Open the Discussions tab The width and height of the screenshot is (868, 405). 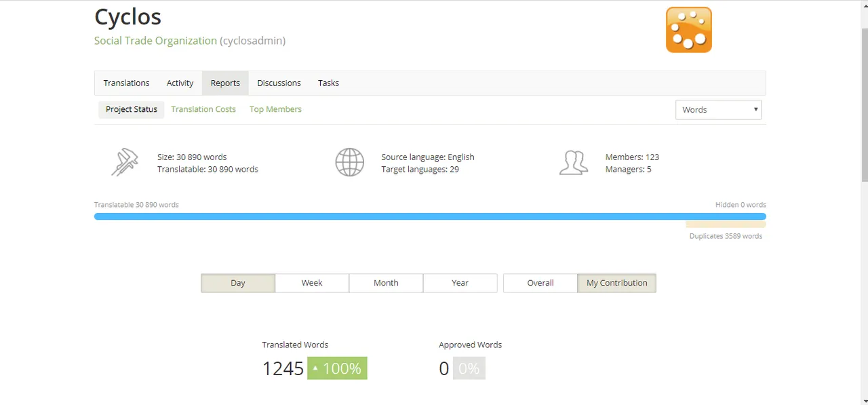pos(279,83)
